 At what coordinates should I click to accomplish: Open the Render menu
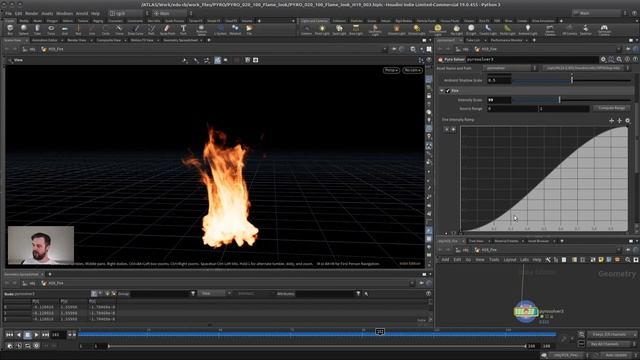(31, 13)
